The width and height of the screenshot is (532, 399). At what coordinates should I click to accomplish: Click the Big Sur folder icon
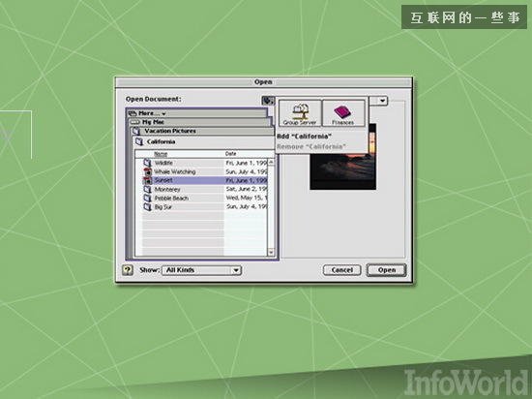click(x=147, y=207)
